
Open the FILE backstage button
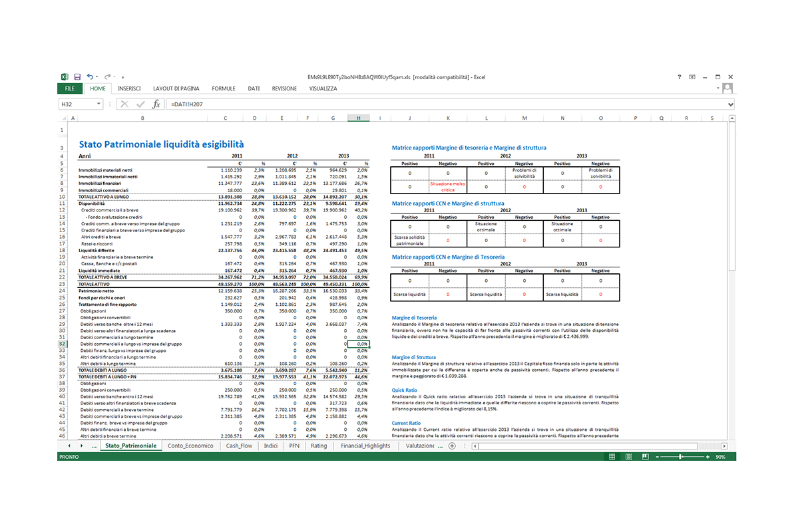pos(70,88)
